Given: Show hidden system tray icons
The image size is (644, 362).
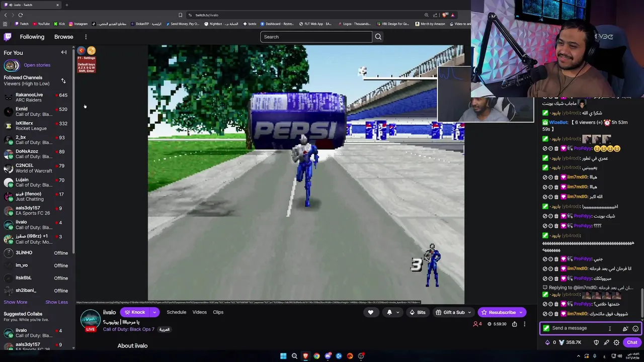Looking at the screenshot, I should click(579, 356).
